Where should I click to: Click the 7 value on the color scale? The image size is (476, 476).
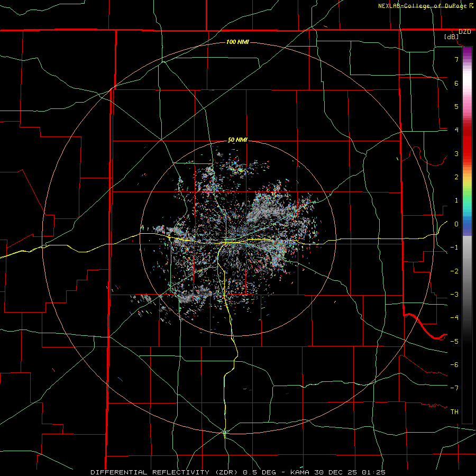coord(456,59)
